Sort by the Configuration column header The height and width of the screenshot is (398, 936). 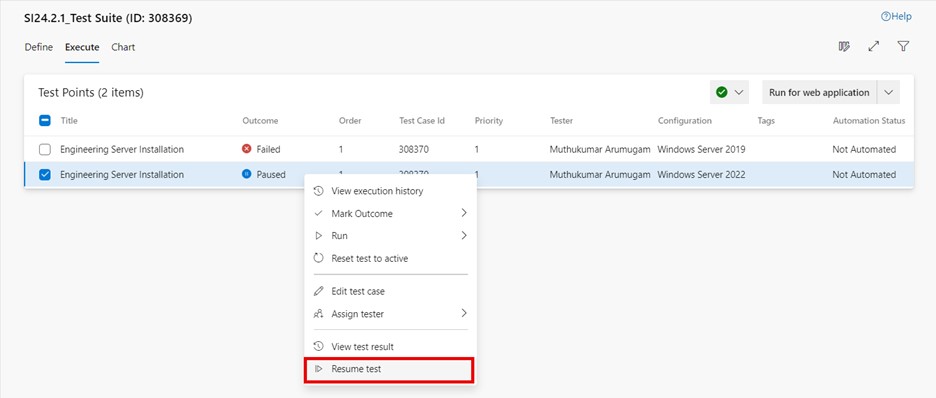click(685, 121)
